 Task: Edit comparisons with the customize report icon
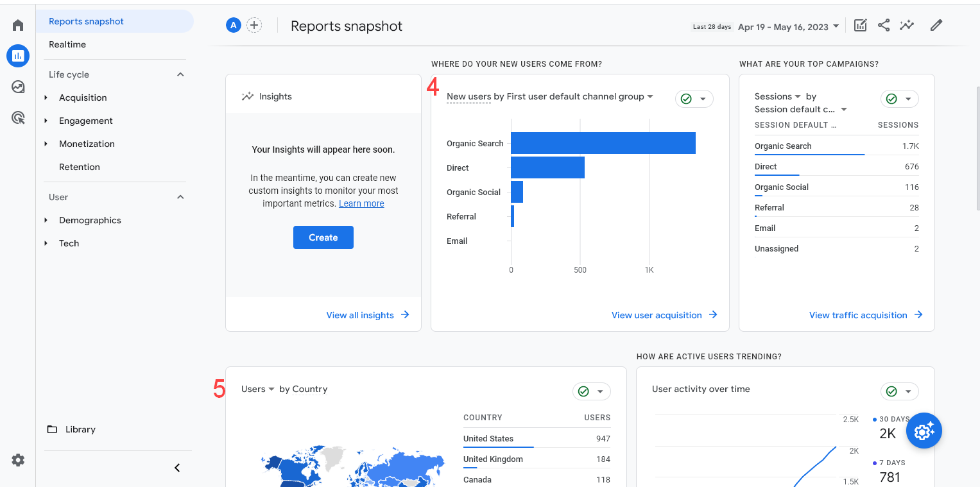pyautogui.click(x=860, y=25)
